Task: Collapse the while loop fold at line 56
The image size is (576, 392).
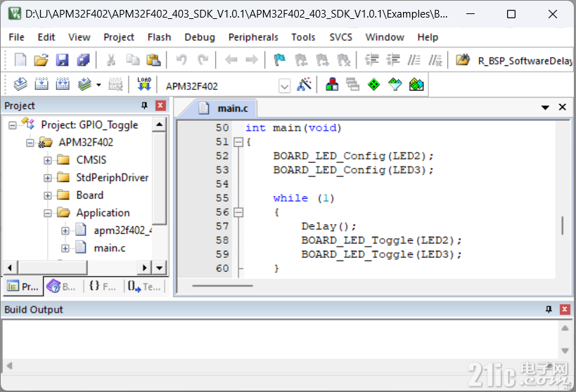Action: point(238,213)
